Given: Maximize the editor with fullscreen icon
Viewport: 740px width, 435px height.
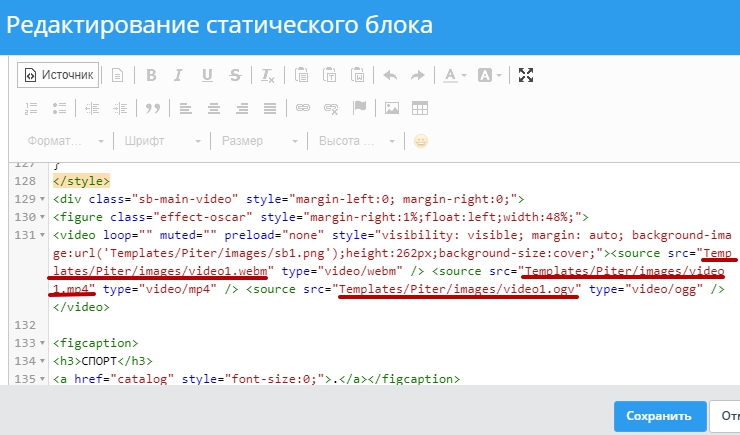Looking at the screenshot, I should tap(527, 75).
